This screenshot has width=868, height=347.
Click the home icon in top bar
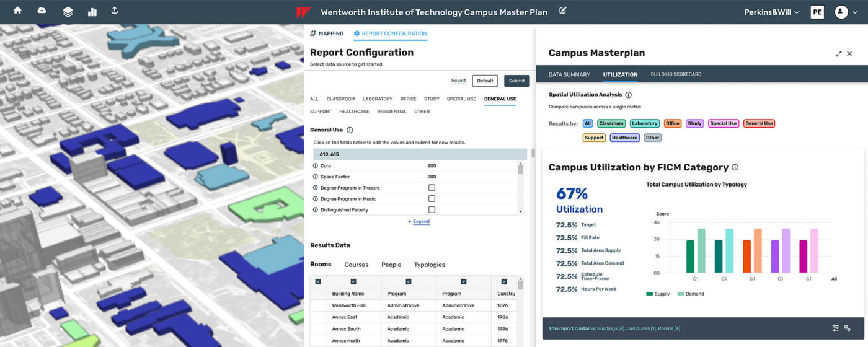17,11
